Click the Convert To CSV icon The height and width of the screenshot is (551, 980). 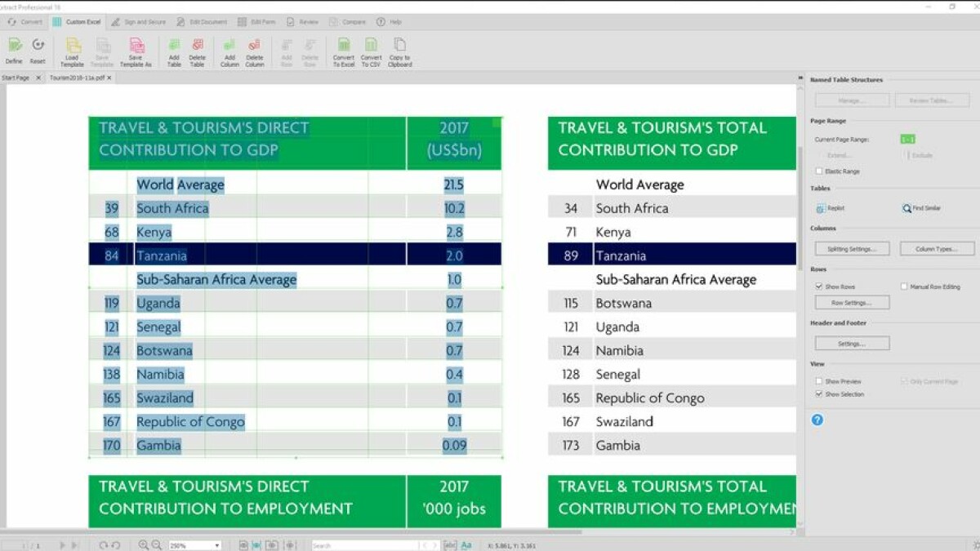(372, 47)
